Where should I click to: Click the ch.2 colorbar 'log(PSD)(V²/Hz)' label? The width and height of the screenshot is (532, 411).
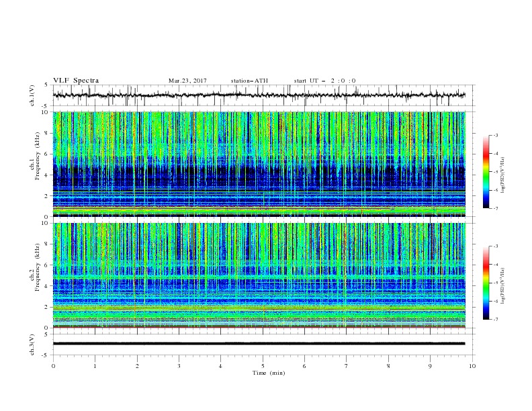[x=503, y=285]
